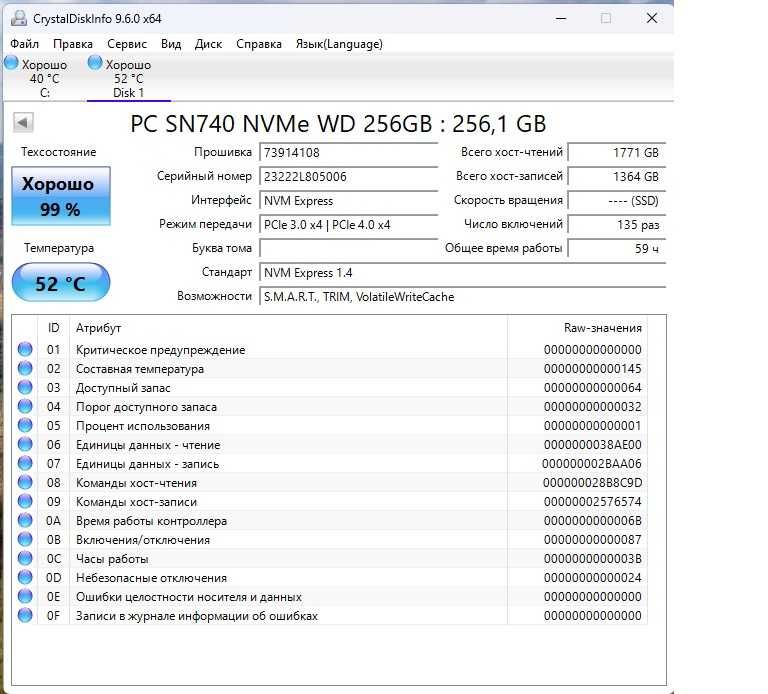This screenshot has width=768, height=694.
Task: Click total host reads value 1771 GB
Action: click(x=617, y=152)
